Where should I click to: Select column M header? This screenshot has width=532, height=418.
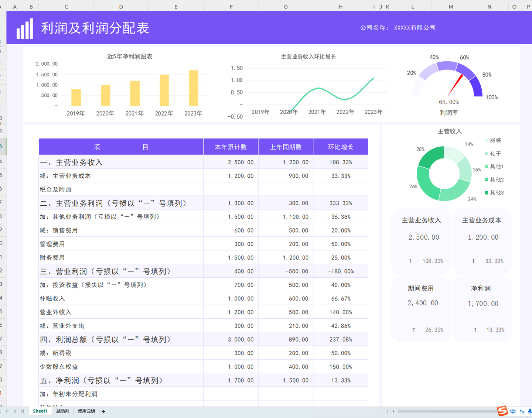(451, 7)
